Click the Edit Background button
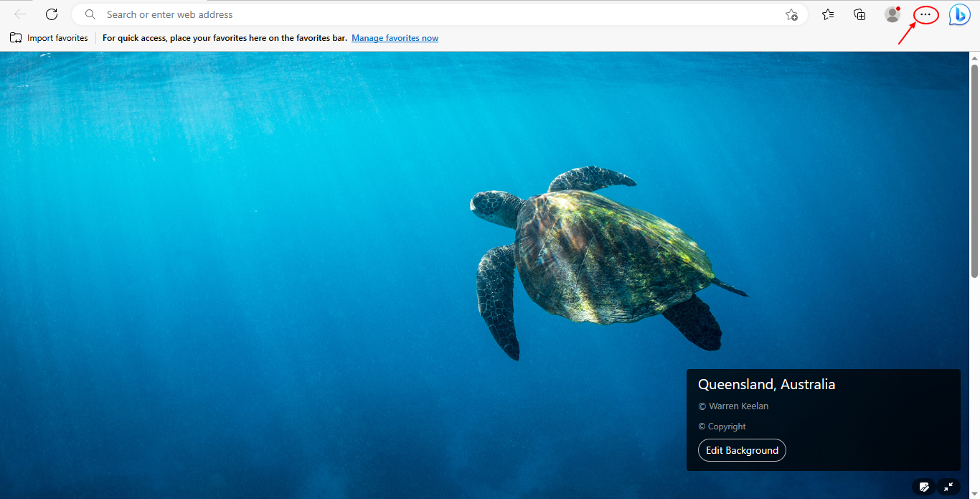Image resolution: width=980 pixels, height=499 pixels. 742,450
